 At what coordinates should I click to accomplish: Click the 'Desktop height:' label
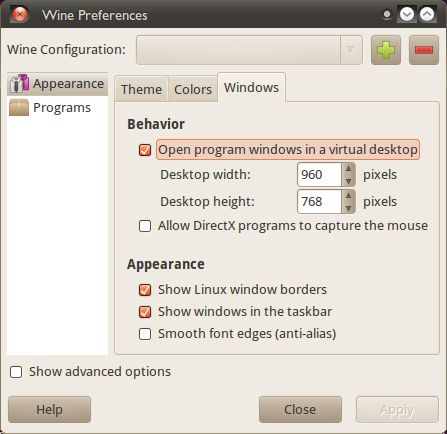click(x=207, y=202)
